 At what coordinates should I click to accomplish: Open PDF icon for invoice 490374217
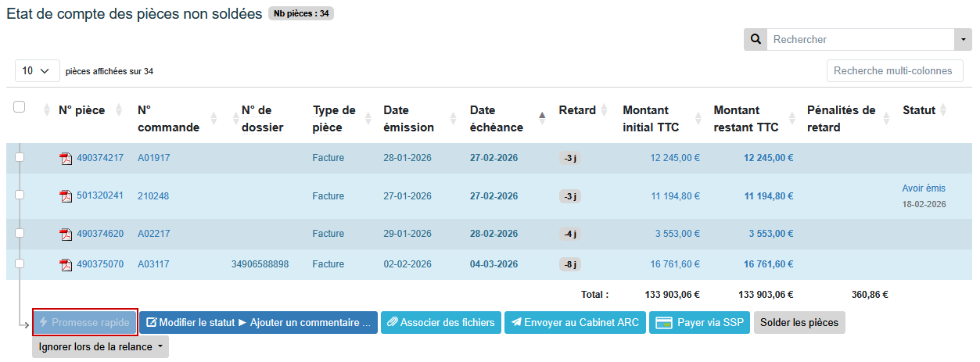[66, 159]
